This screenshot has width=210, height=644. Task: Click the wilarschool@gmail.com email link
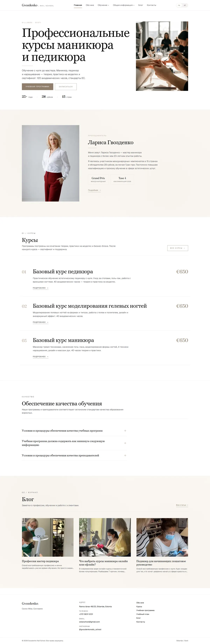click(89, 622)
